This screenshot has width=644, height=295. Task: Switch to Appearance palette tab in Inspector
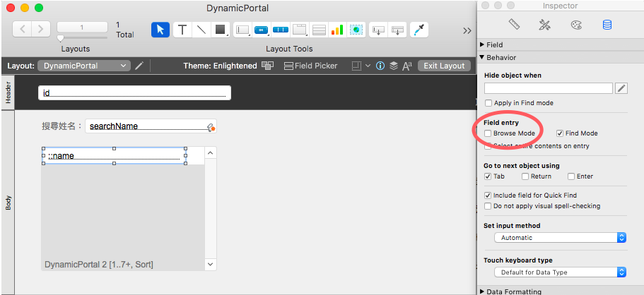tap(576, 25)
